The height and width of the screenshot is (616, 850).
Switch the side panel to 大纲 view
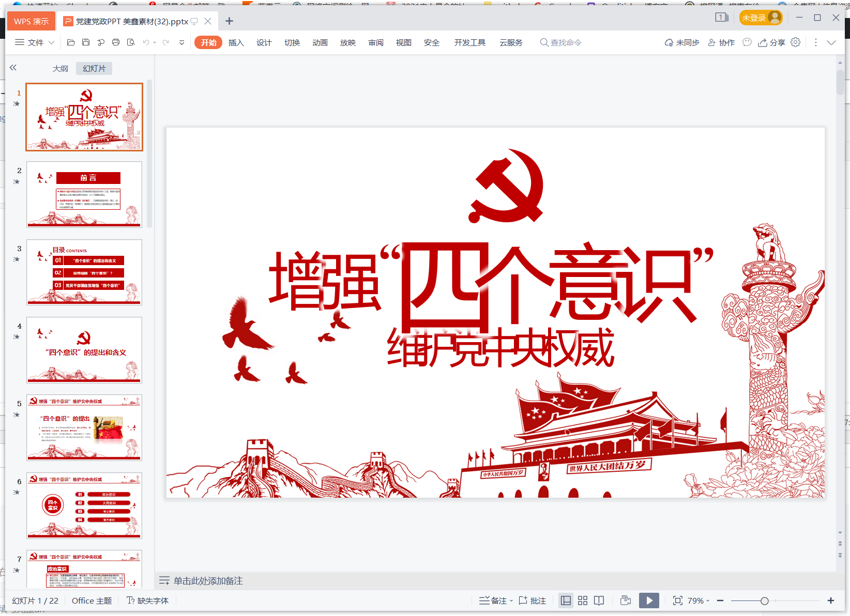pos(60,68)
